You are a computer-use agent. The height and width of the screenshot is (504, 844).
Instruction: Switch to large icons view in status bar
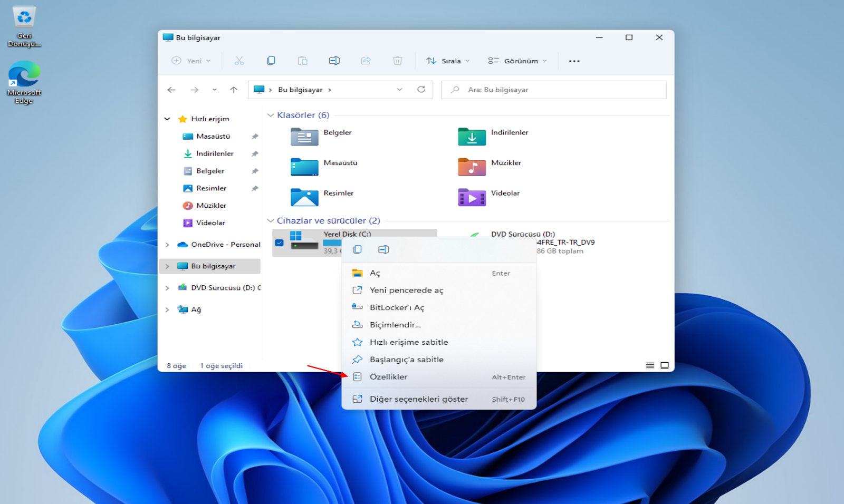coord(665,365)
